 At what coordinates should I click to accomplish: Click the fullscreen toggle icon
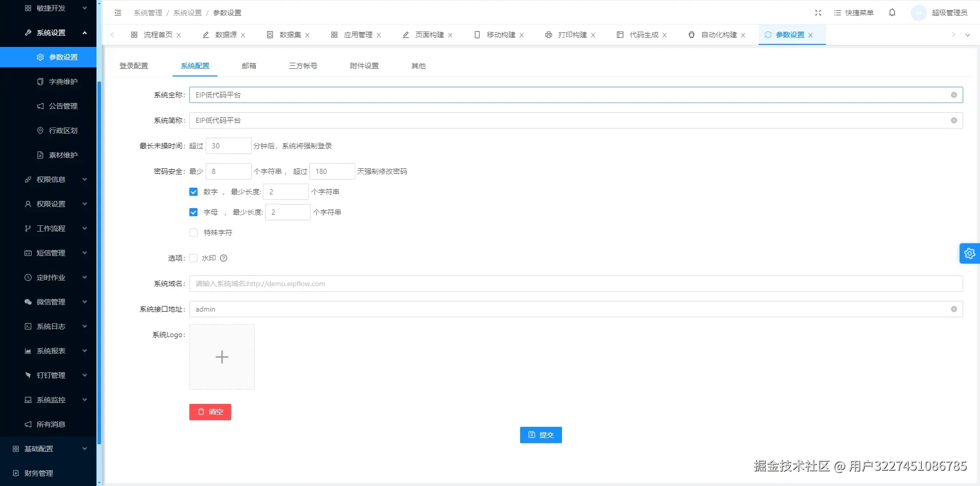point(818,13)
